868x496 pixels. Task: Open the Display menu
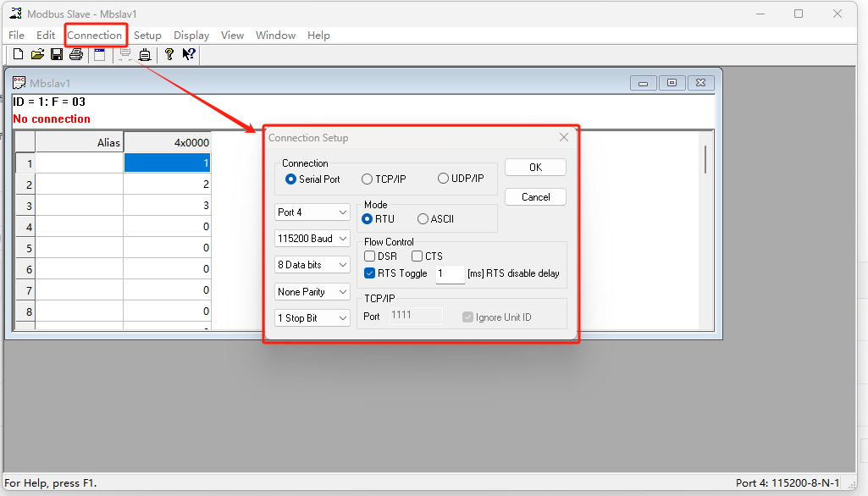click(x=191, y=36)
